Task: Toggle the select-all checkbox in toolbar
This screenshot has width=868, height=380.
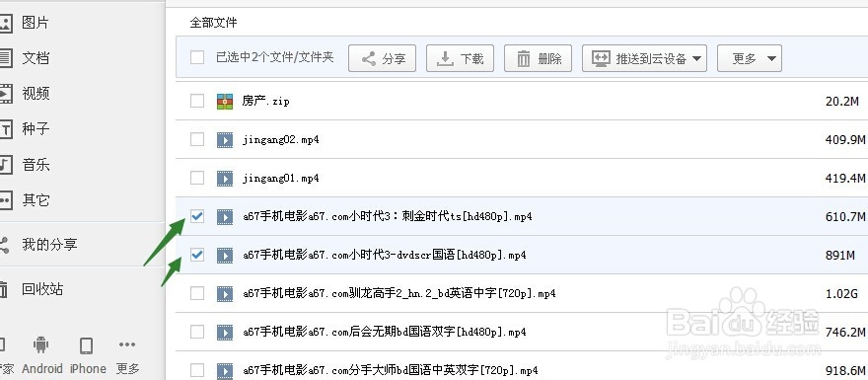Action: 197,57
